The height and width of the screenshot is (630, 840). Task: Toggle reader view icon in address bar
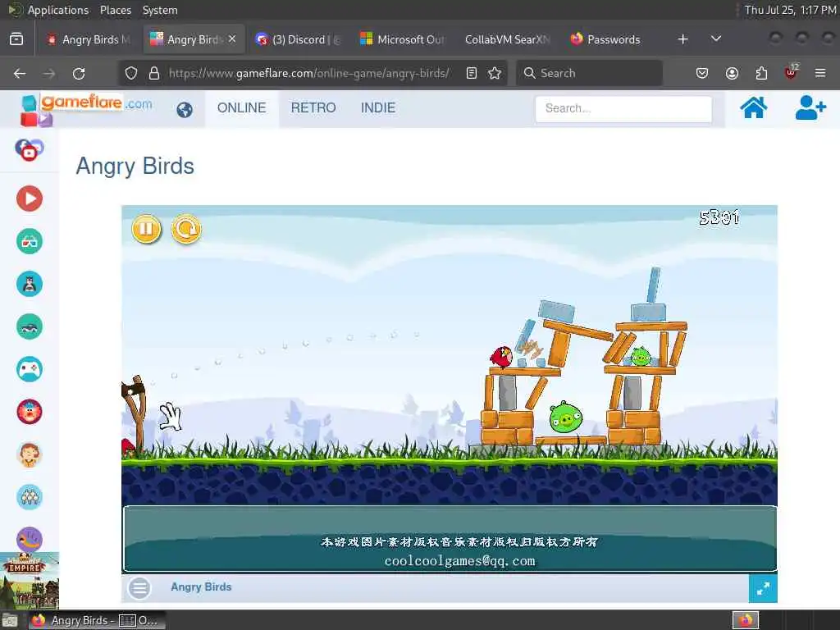(472, 73)
